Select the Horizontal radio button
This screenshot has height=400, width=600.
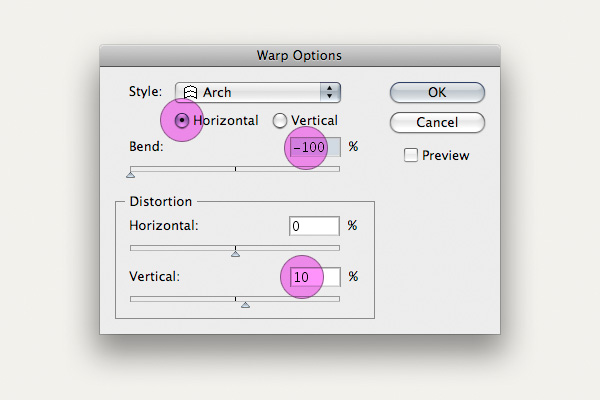pos(182,121)
